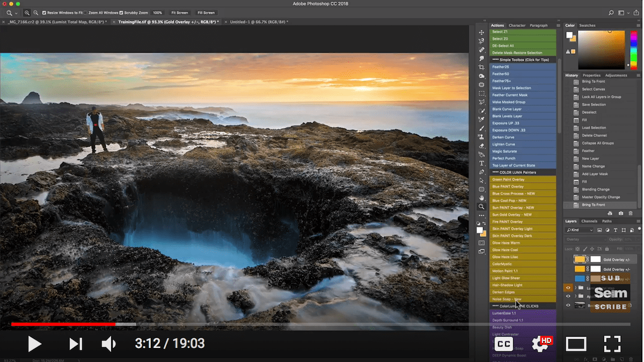Open the Zoom tool preset dropdown arrow
The height and width of the screenshot is (362, 644).
point(17,13)
